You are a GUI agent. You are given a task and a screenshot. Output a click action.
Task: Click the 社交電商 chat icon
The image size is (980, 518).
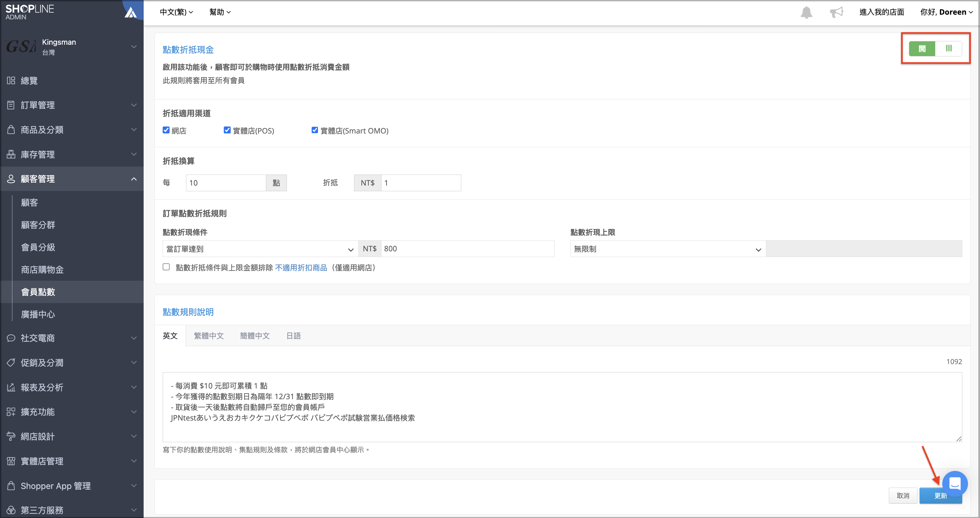click(11, 338)
